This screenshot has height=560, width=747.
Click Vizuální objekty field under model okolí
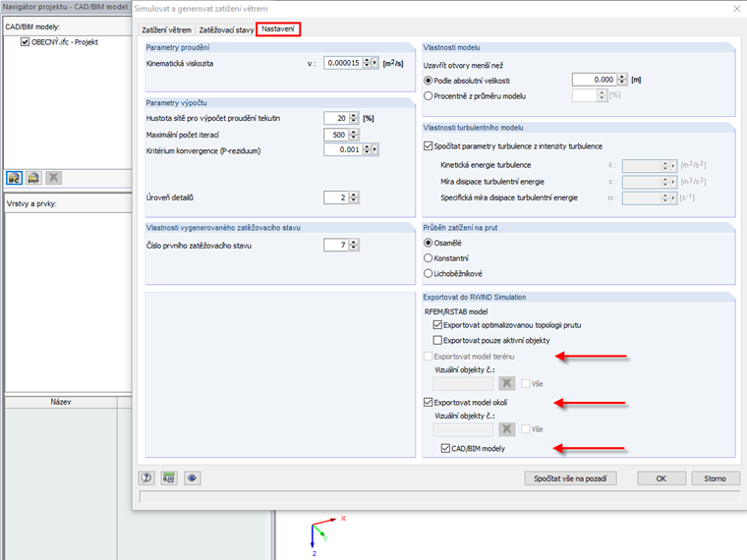[463, 429]
